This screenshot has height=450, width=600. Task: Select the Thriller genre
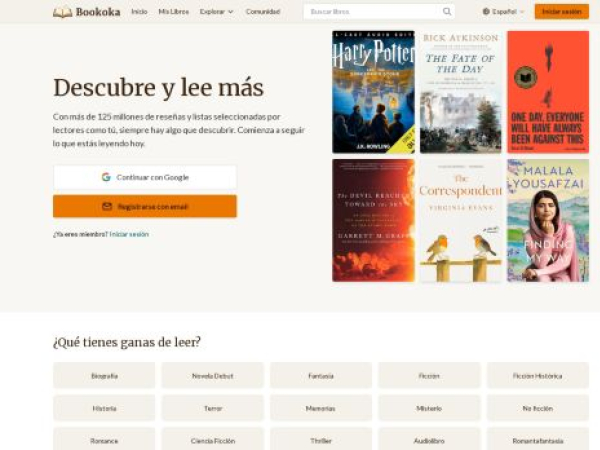321,439
